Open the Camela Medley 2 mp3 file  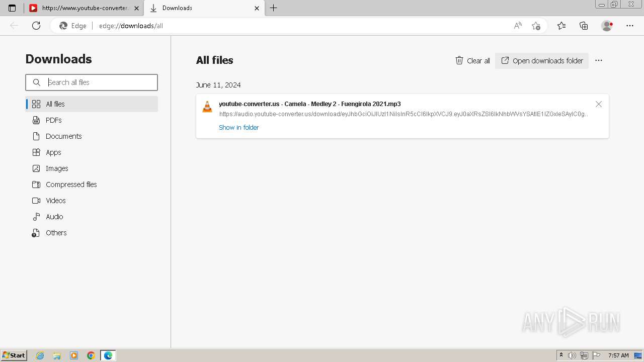pos(310,104)
